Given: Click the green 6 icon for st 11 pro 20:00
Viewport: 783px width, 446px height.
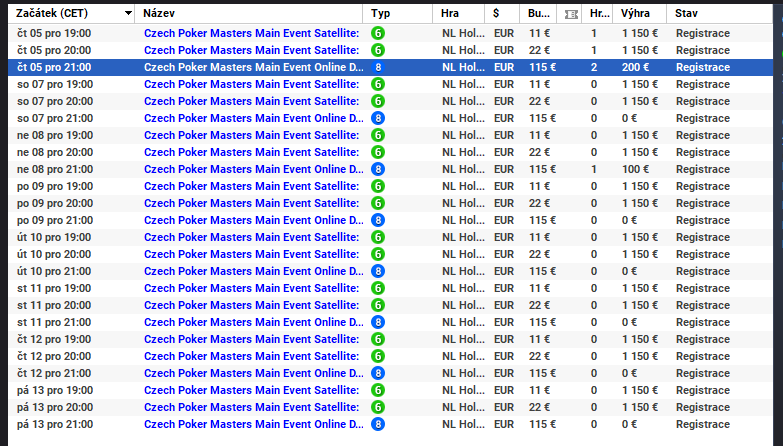Looking at the screenshot, I should click(378, 305).
